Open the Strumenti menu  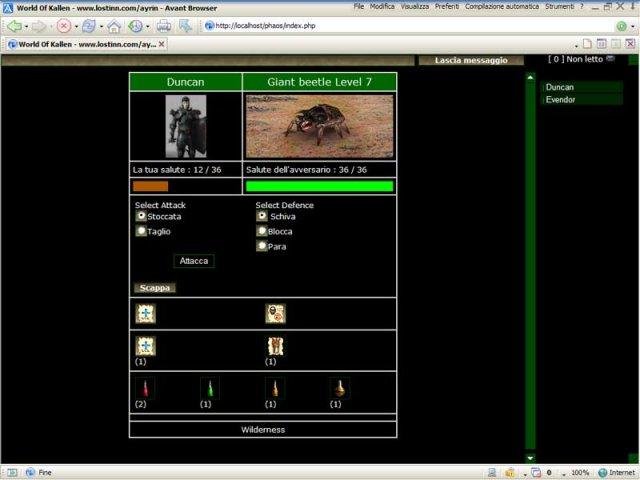(559, 7)
